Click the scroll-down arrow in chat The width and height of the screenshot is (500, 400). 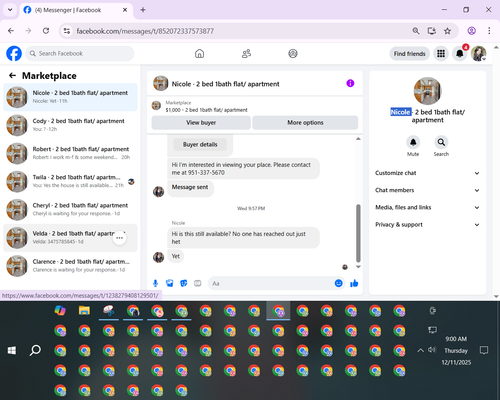click(358, 267)
